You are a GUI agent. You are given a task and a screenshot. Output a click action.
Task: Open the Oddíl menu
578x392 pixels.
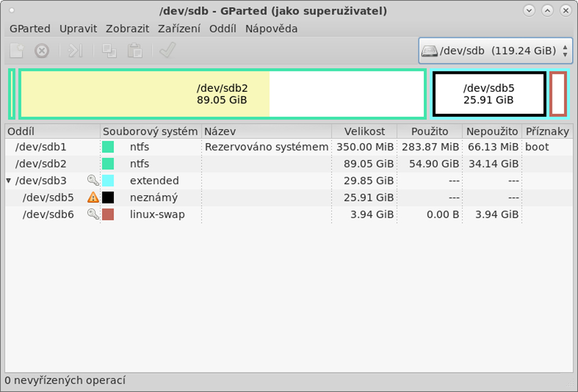[x=223, y=29]
